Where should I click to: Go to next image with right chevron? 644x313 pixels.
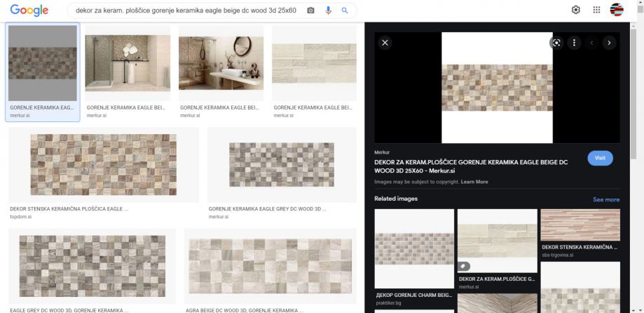coord(609,43)
